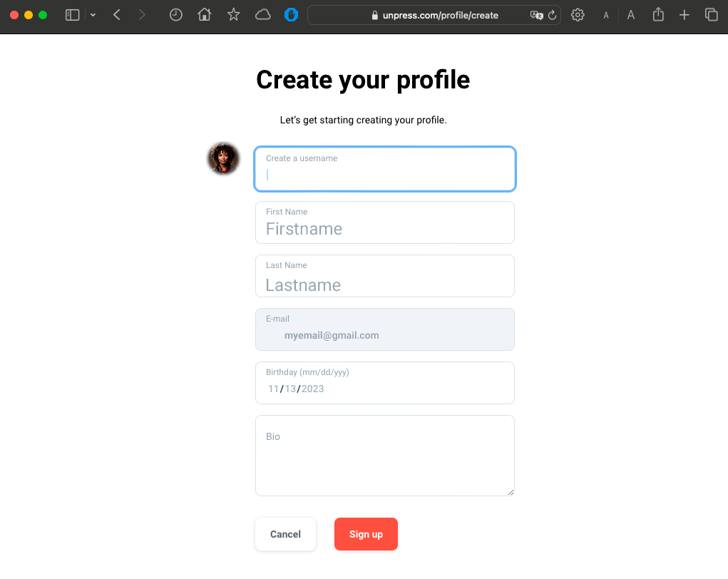Go to the homepage

(x=204, y=14)
